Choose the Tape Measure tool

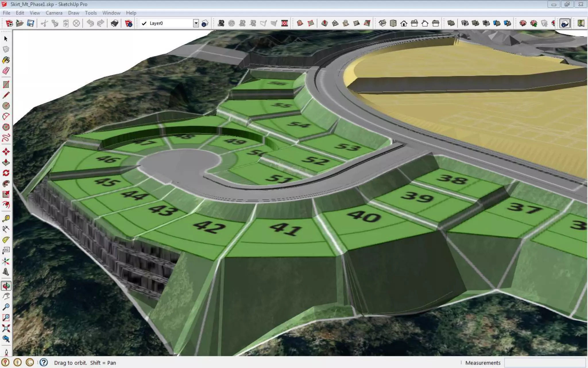point(6,218)
